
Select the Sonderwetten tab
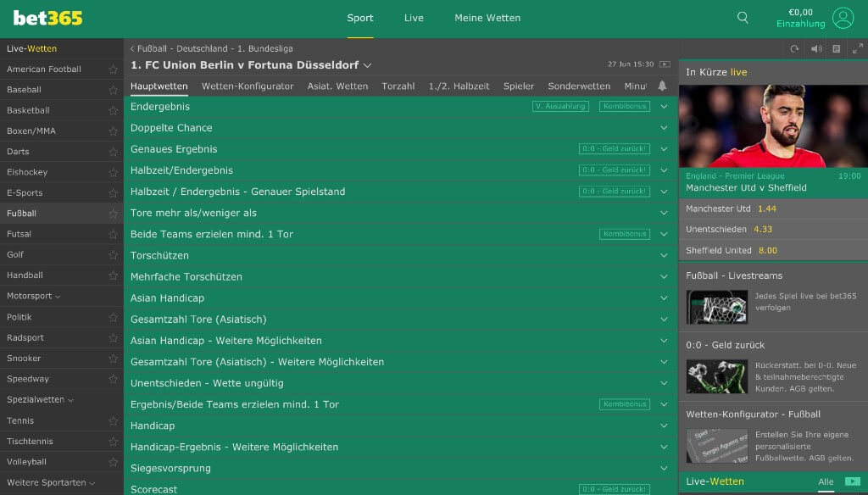(x=579, y=86)
